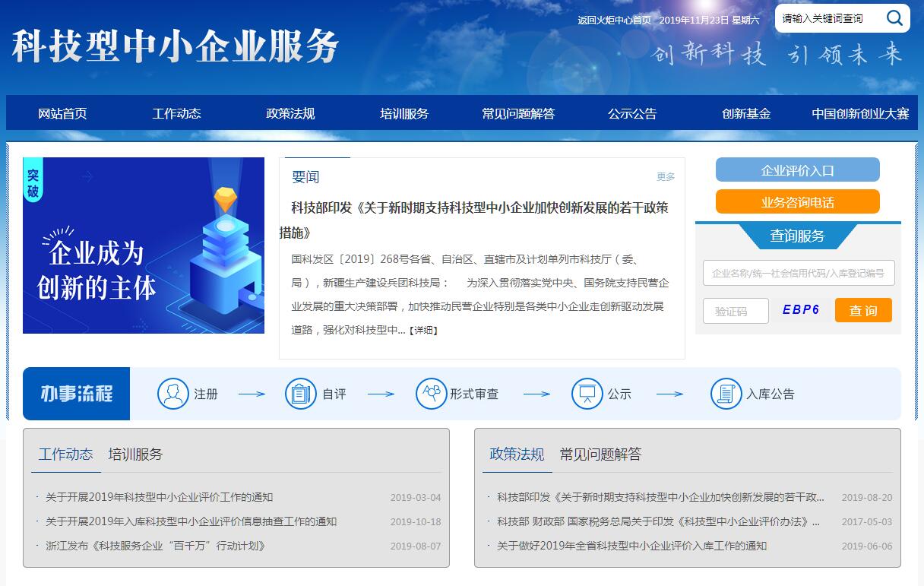Open the 创新基金 menu item
The width and height of the screenshot is (924, 586).
pos(745,112)
